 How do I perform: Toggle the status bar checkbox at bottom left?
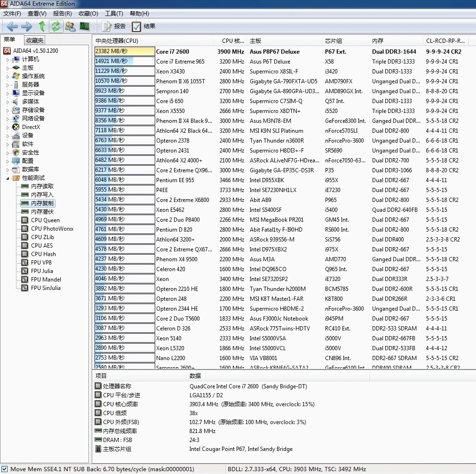click(x=5, y=469)
